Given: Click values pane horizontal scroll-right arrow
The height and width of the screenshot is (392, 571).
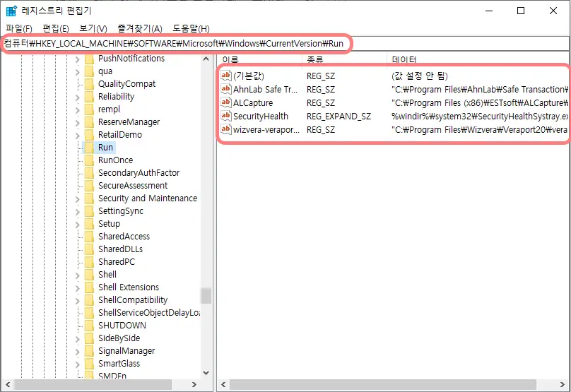Looking at the screenshot, I should pos(563,384).
